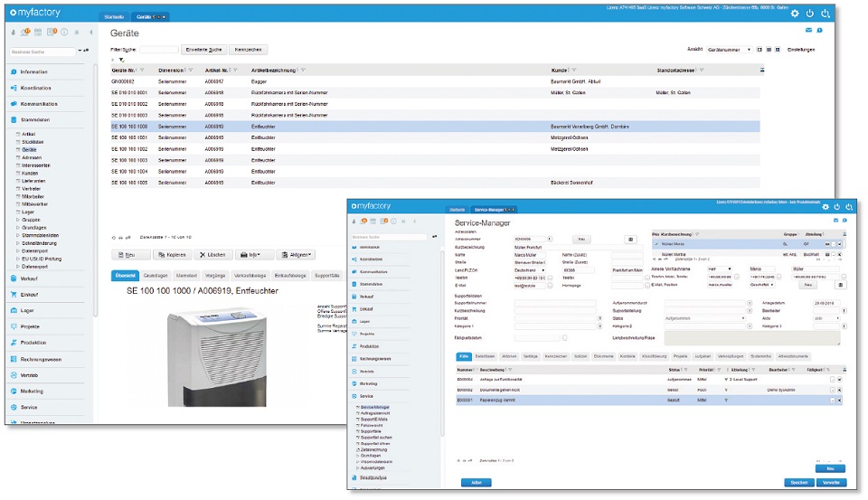Click Kennzeichen button next to Erweiterte Suche
868x500 pixels.
pyautogui.click(x=248, y=50)
